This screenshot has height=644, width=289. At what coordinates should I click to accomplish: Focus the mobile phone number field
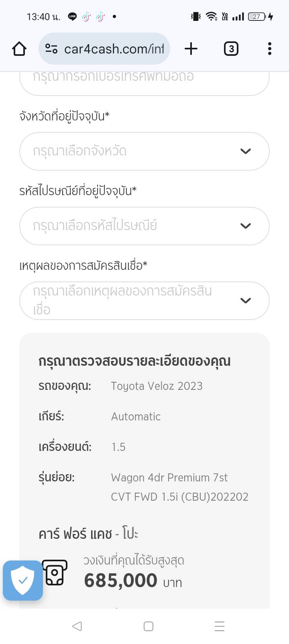point(144,80)
